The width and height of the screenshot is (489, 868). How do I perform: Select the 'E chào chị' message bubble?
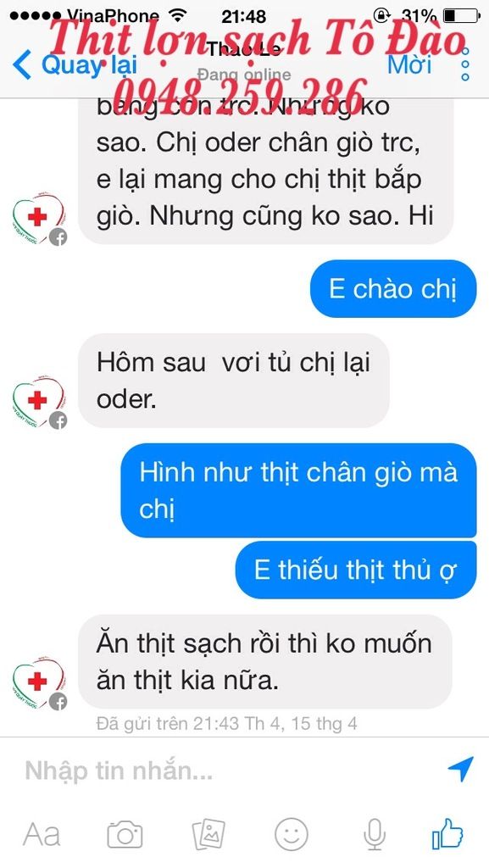392,289
